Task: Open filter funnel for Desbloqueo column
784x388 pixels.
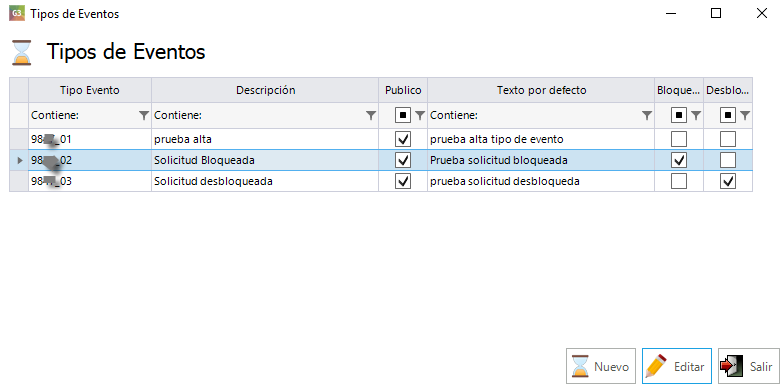Action: tap(745, 116)
